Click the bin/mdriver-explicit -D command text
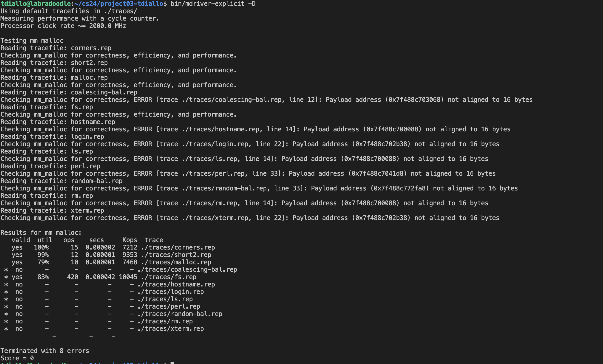This screenshot has width=603, height=364. pos(213,4)
